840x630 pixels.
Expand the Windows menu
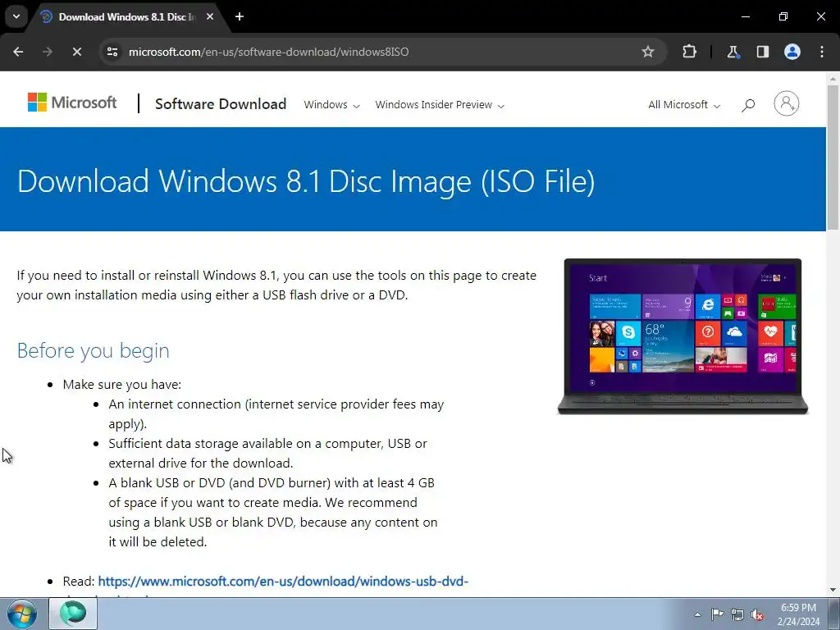[x=331, y=105]
